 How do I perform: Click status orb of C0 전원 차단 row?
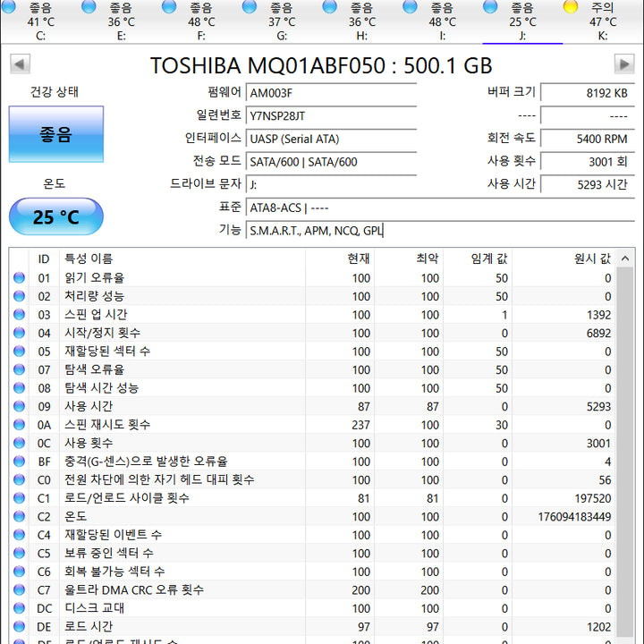20,479
